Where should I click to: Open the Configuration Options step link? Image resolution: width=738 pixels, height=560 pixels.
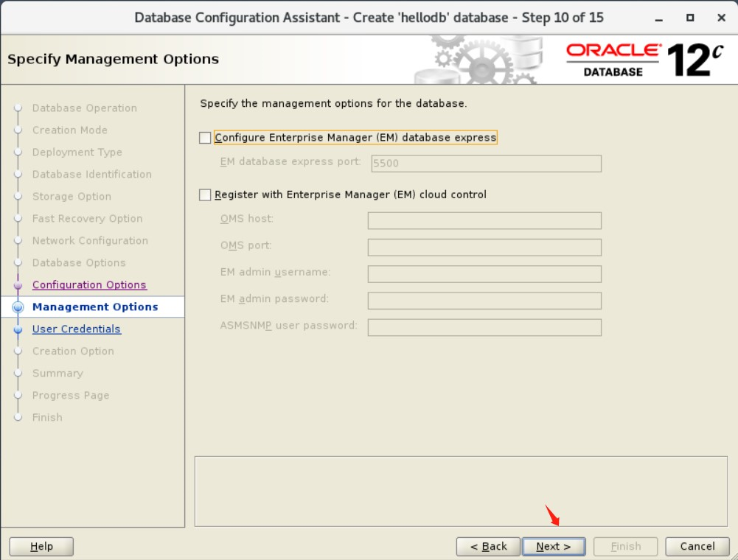click(89, 284)
